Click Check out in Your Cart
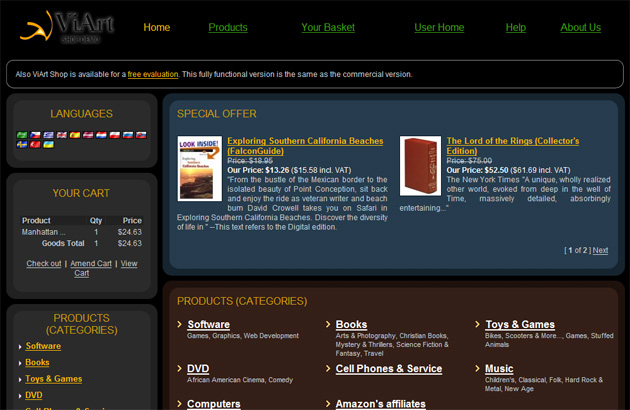 [x=44, y=264]
